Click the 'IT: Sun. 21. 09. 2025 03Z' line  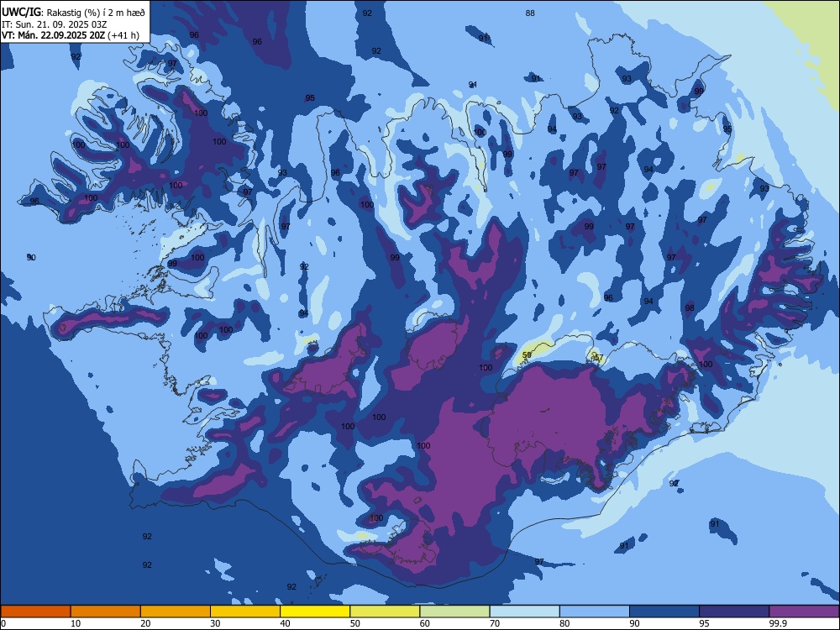point(54,24)
